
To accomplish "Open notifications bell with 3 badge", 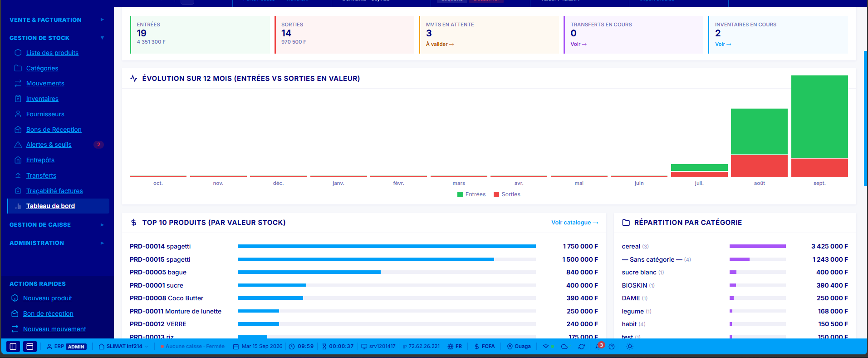I will pos(598,346).
